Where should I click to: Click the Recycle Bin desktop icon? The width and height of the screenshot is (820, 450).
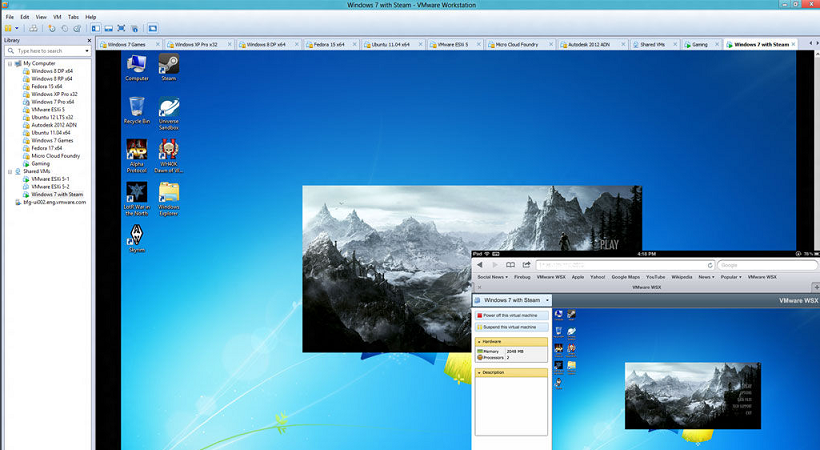pyautogui.click(x=136, y=110)
